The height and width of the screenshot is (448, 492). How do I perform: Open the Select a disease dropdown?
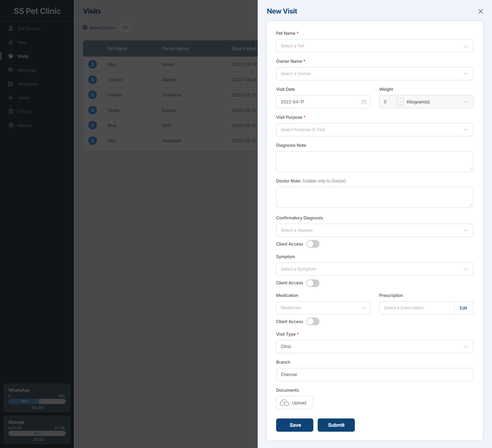coord(375,230)
